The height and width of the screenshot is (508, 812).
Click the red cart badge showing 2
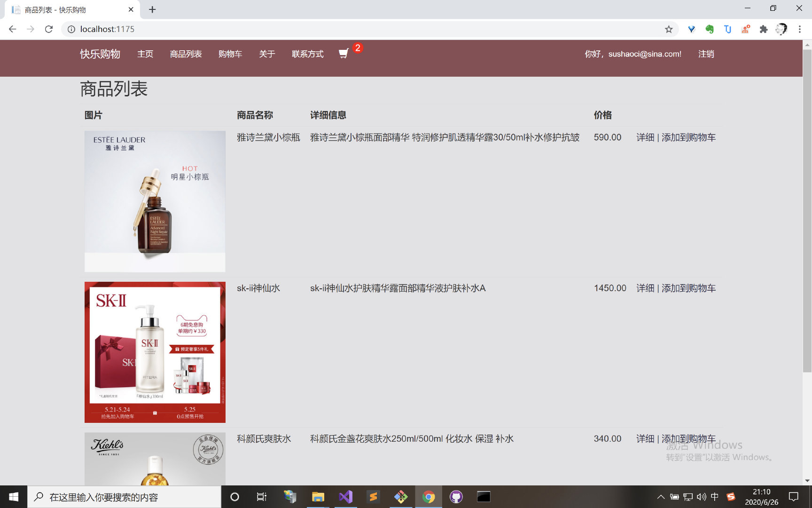coord(358,48)
